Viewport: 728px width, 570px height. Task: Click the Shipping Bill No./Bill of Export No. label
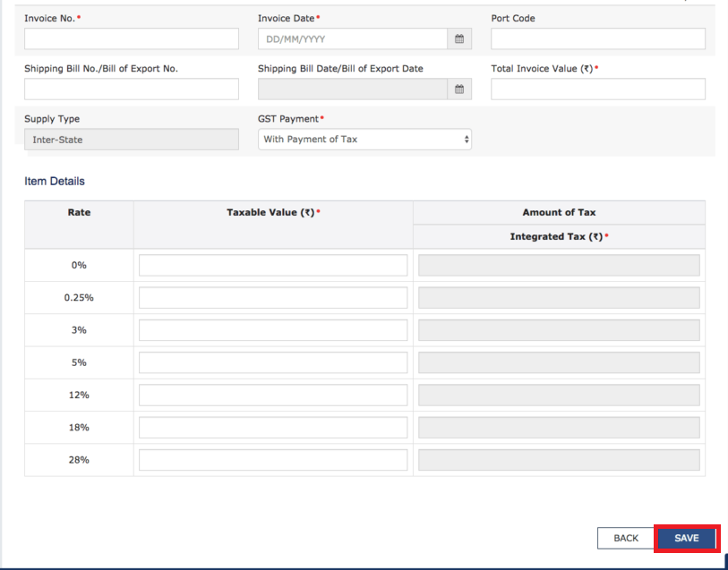101,69
